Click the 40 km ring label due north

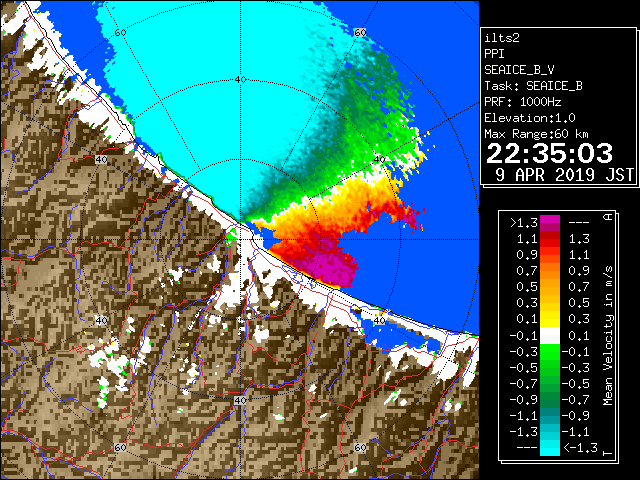click(x=240, y=80)
